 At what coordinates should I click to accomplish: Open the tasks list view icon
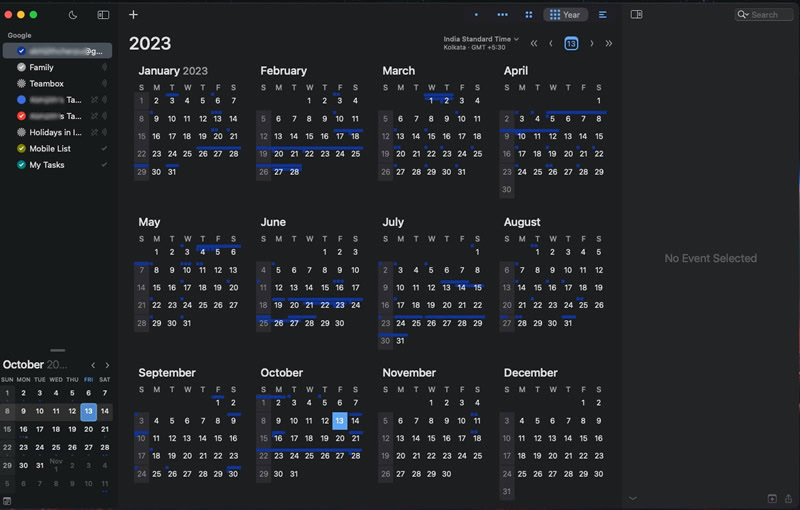pyautogui.click(x=603, y=15)
